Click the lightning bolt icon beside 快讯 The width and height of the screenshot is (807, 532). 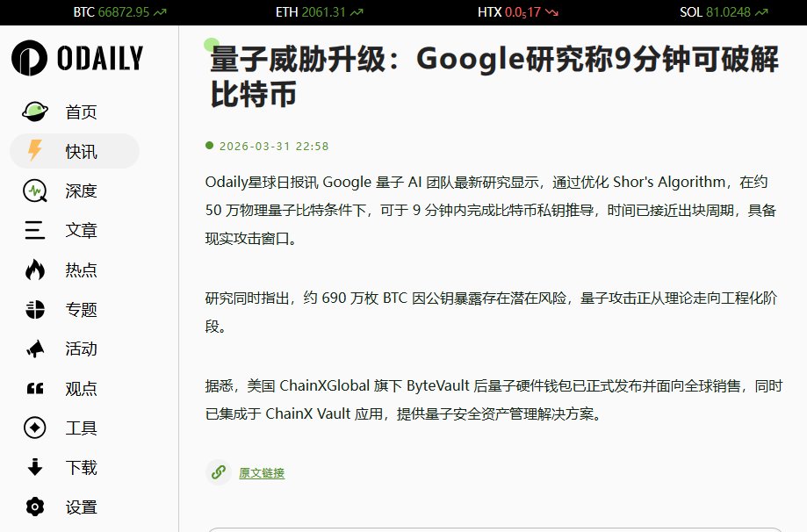[35, 150]
